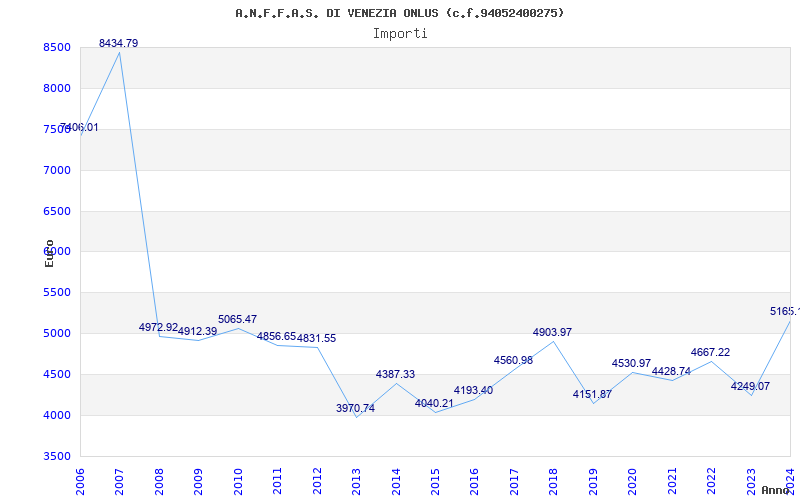Select the 2008 x-axis year label

coord(159,482)
